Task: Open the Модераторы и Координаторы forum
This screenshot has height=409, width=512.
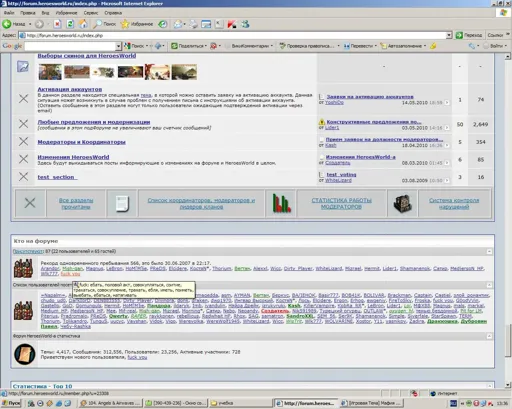Action: (x=81, y=142)
